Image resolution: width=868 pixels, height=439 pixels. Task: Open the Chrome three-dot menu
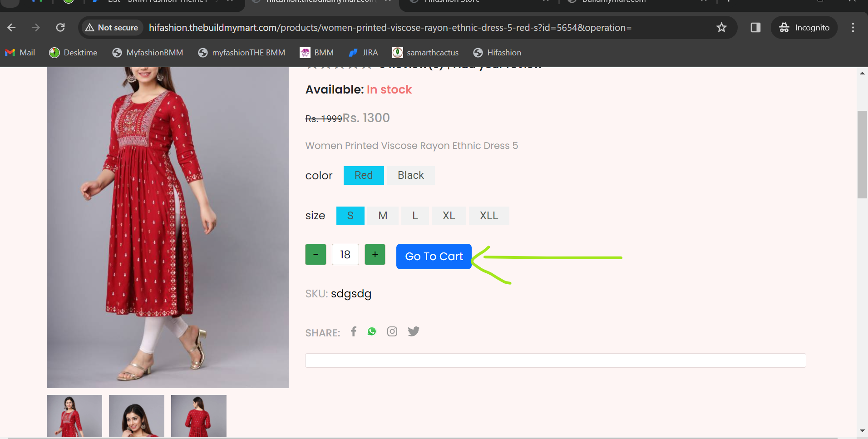[853, 28]
